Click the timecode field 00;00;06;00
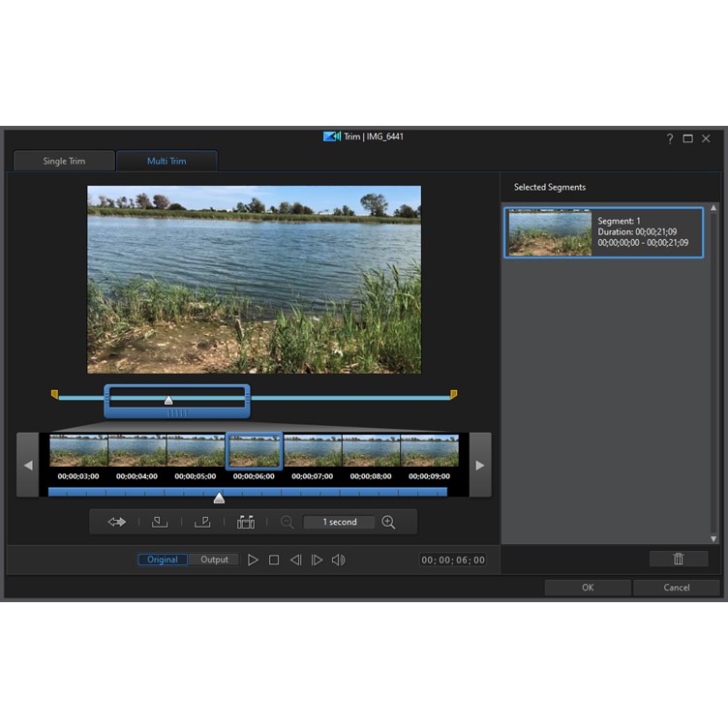 [x=453, y=560]
